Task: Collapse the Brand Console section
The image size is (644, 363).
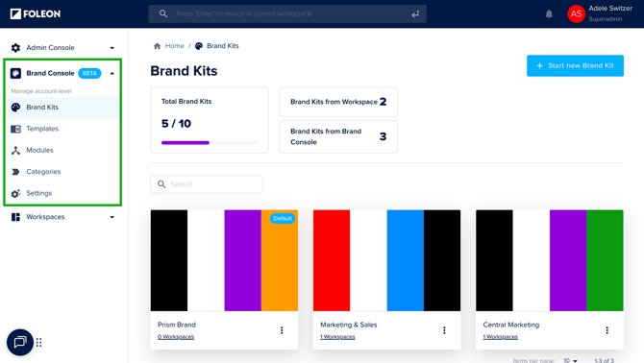Action: click(x=111, y=73)
